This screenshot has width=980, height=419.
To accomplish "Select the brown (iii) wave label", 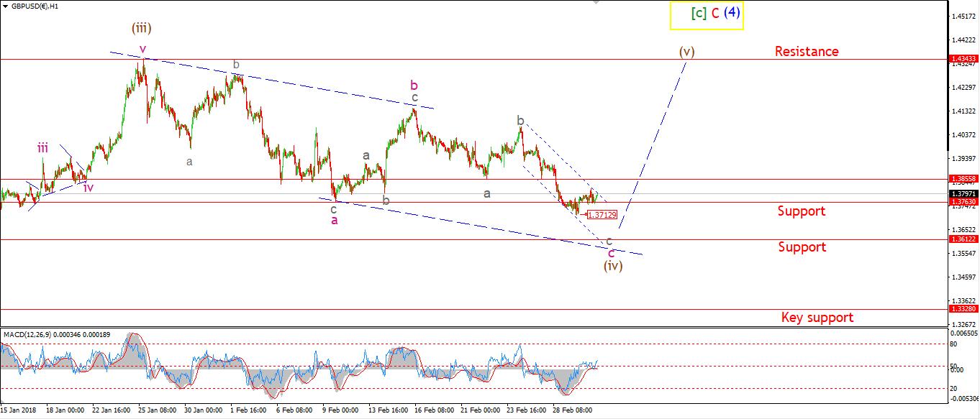I will 141,28.
